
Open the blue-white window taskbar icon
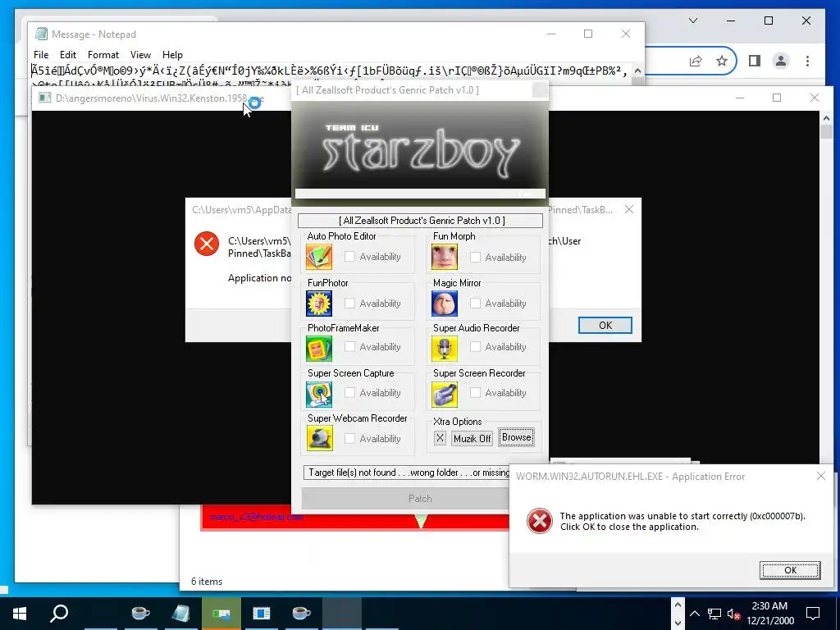click(x=261, y=613)
